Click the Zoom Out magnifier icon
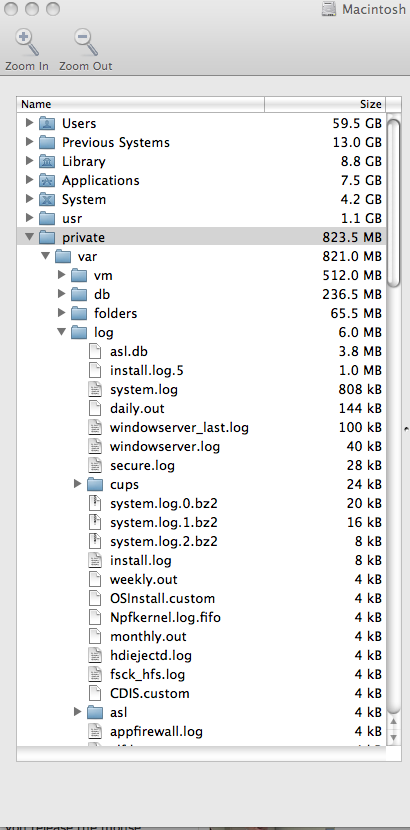The width and height of the screenshot is (410, 830). [x=86, y=43]
